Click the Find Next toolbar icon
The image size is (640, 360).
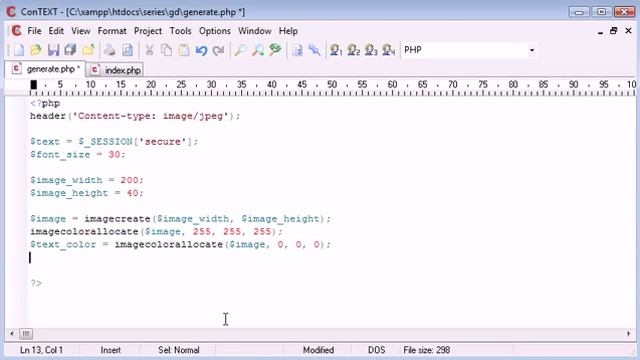258,50
